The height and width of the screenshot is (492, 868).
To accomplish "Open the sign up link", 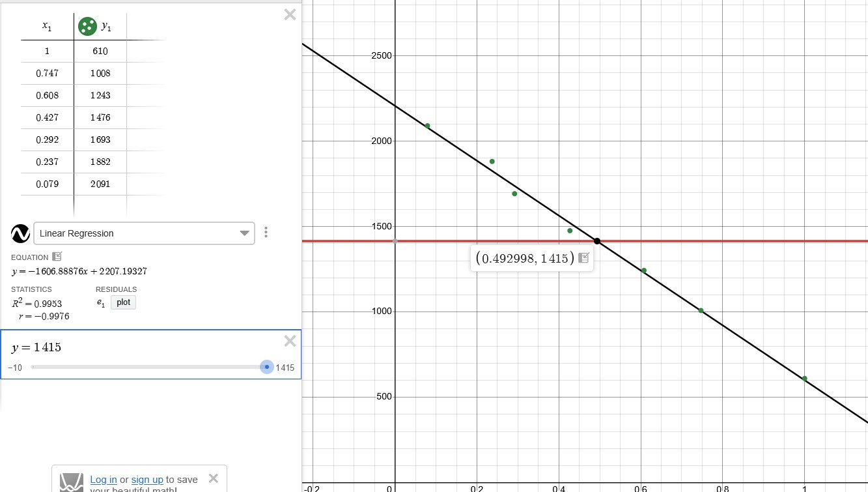I will tap(147, 480).
